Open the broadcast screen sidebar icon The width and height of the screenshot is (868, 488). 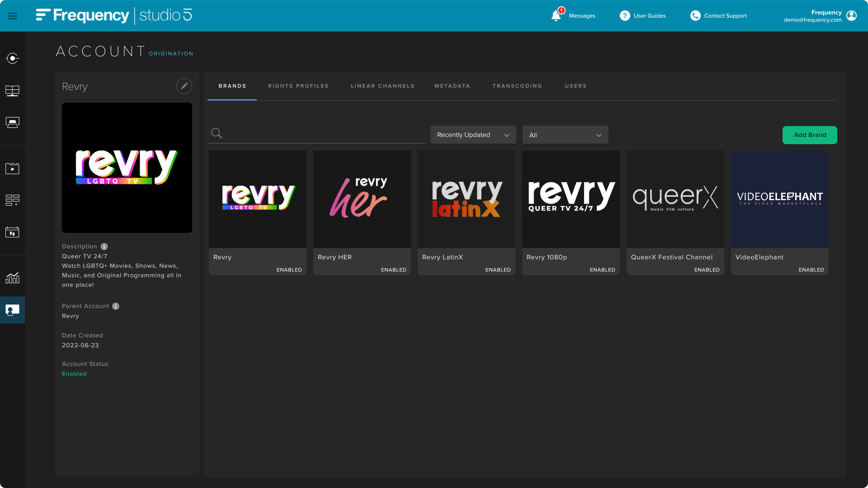pos(12,122)
